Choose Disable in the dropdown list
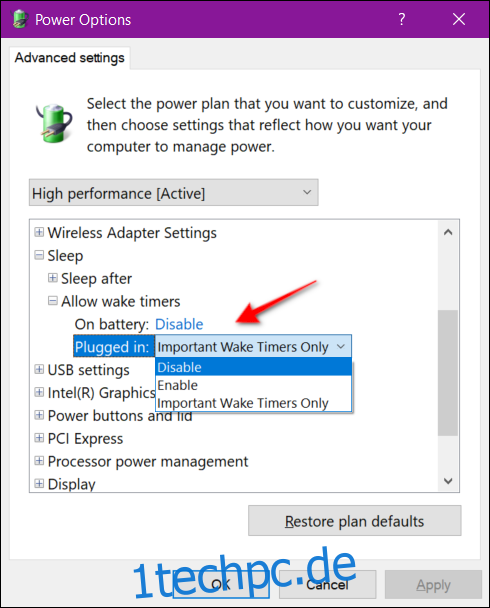 pyautogui.click(x=253, y=367)
